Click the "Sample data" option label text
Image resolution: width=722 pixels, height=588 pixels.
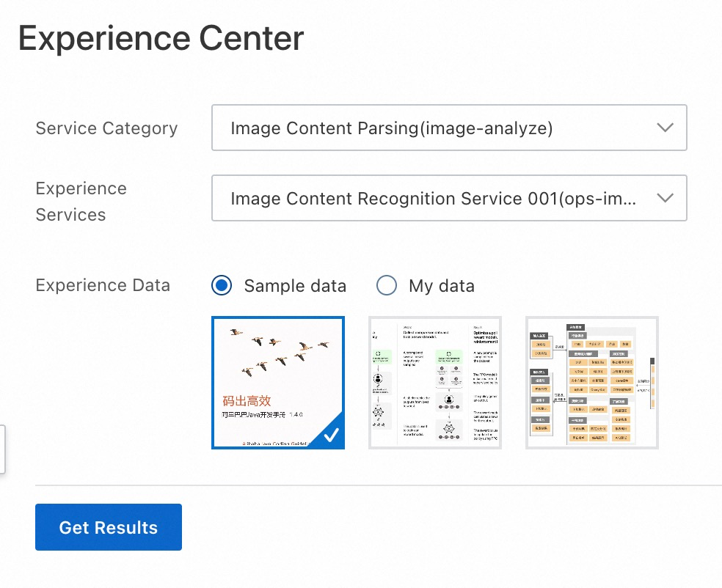pyautogui.click(x=295, y=286)
